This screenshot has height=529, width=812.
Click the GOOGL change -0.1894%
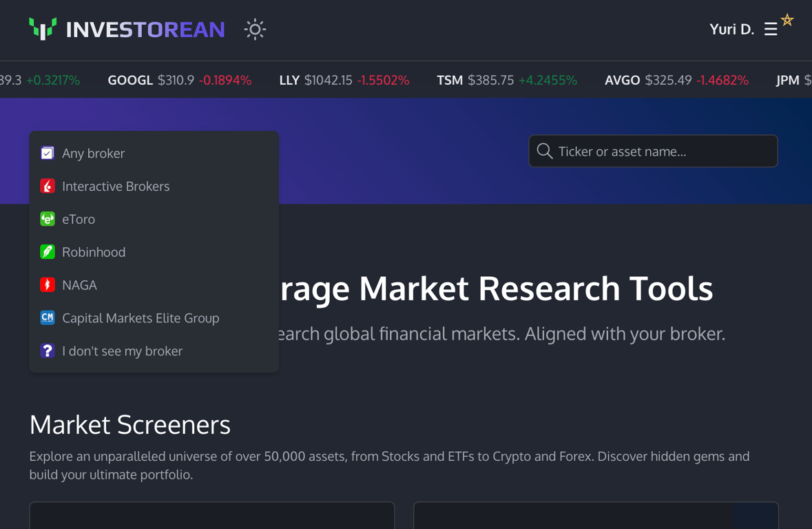(x=225, y=81)
